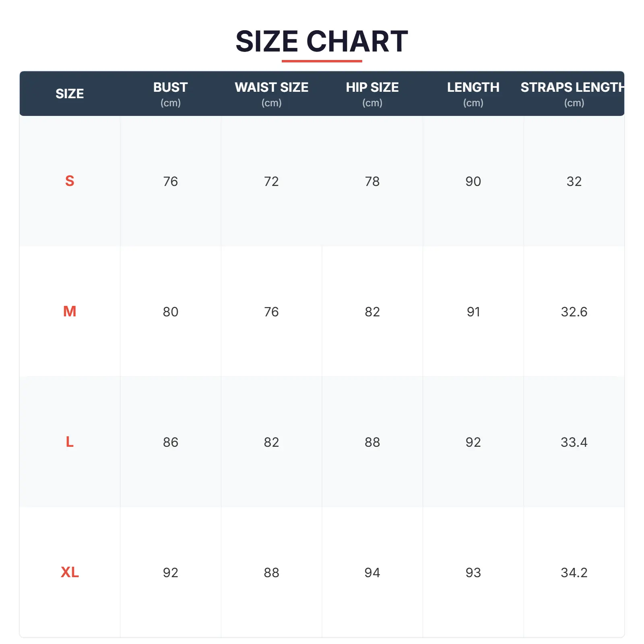This screenshot has width=644, height=644.
Task: Select hip size 82 in M row
Action: (372, 312)
